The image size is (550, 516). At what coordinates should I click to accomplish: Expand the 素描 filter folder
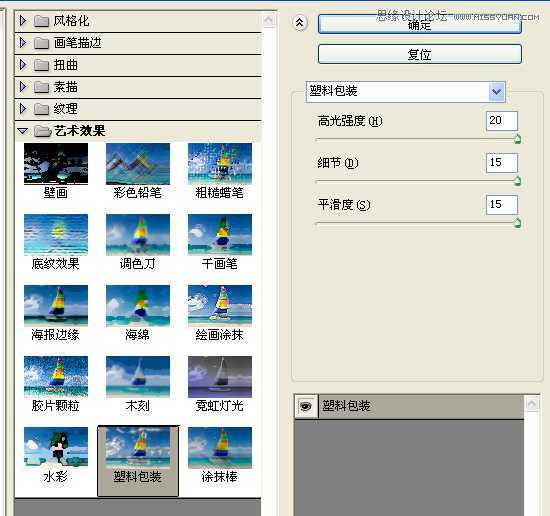pyautogui.click(x=23, y=87)
